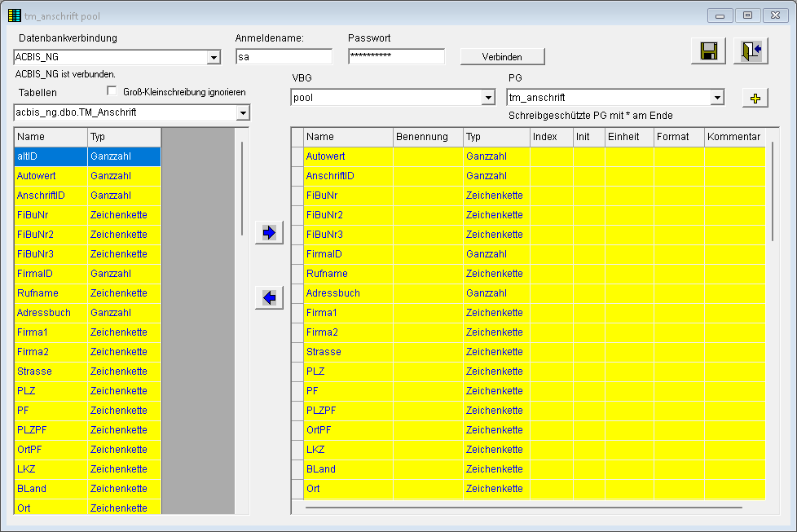Open the VBG pool dropdown
The image size is (797, 532).
click(x=488, y=97)
